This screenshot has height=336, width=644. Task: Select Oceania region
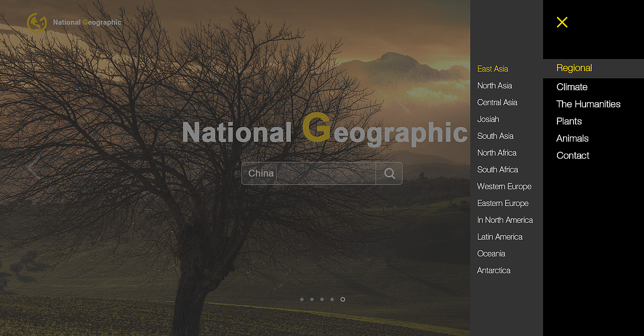(491, 253)
